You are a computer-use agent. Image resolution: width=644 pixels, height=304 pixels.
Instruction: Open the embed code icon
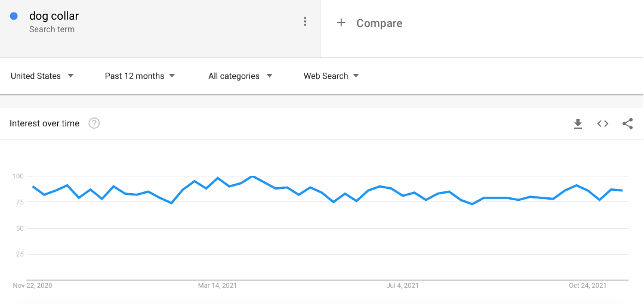602,123
